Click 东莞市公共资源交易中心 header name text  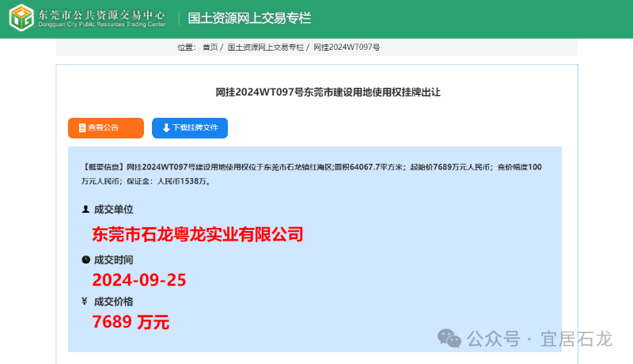pos(102,15)
